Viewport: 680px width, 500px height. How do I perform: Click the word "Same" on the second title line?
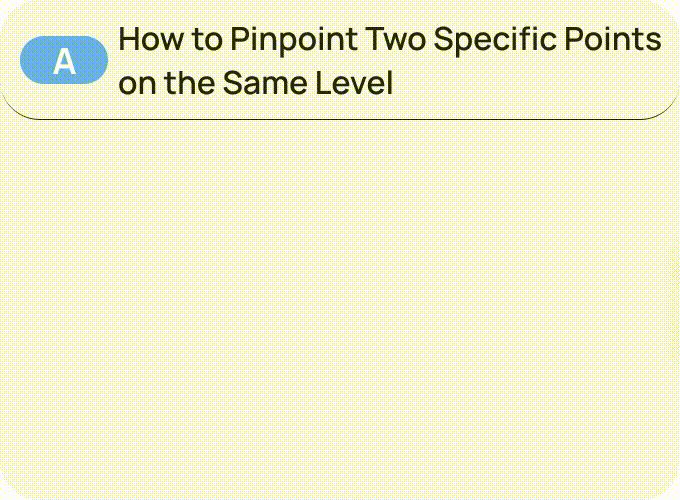pos(258,82)
